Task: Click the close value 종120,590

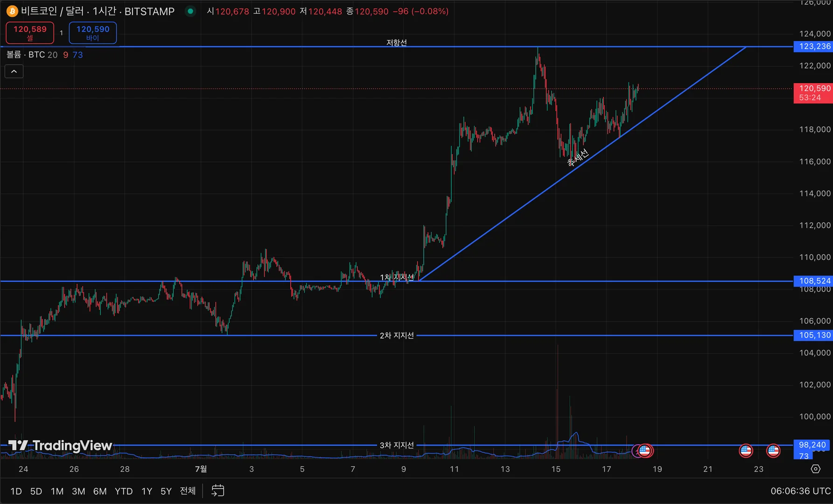Action: [367, 11]
